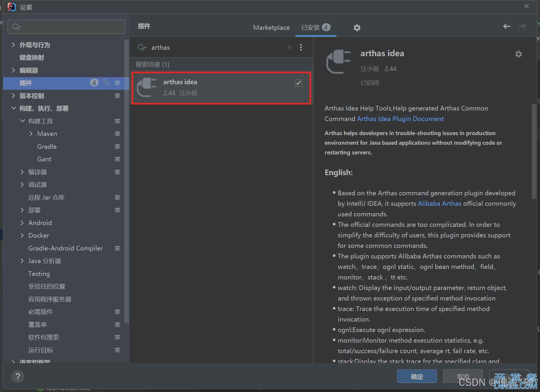Click the plugins settings gear icon
The image size is (540, 392).
[x=357, y=28]
